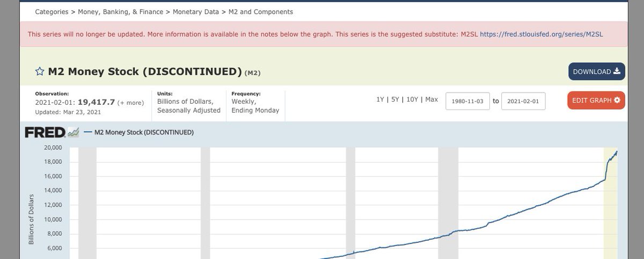Viewport: 644px width, 259px height.
Task: Click the 20,000 y-axis label
Action: click(53, 147)
